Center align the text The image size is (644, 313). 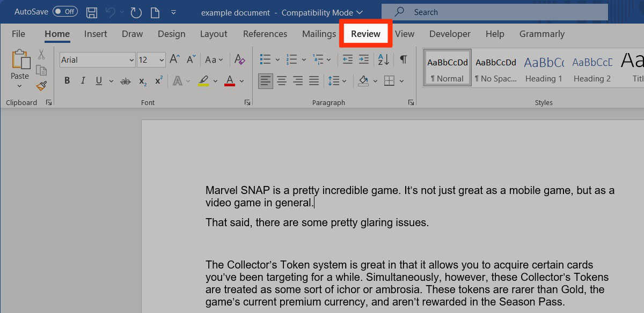tap(282, 81)
